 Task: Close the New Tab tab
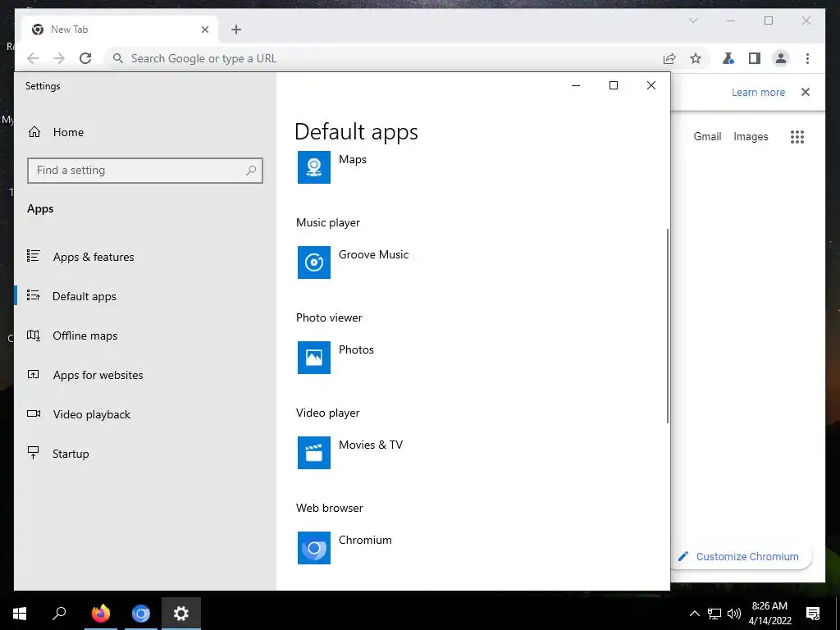pyautogui.click(x=204, y=30)
